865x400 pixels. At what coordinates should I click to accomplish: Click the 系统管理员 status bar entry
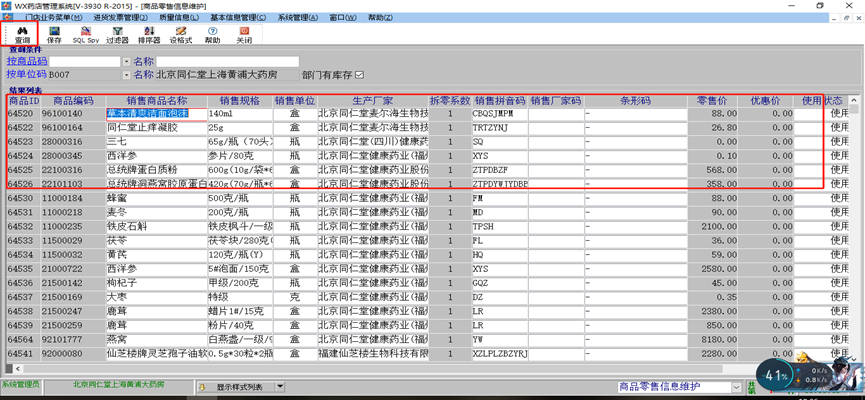tap(21, 384)
